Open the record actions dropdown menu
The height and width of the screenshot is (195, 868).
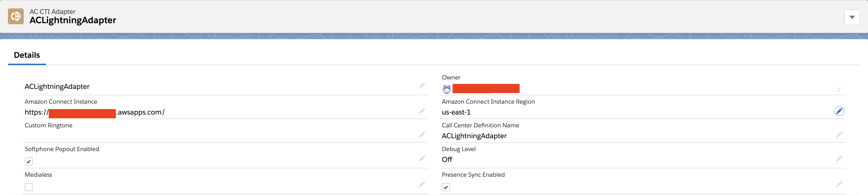click(852, 17)
